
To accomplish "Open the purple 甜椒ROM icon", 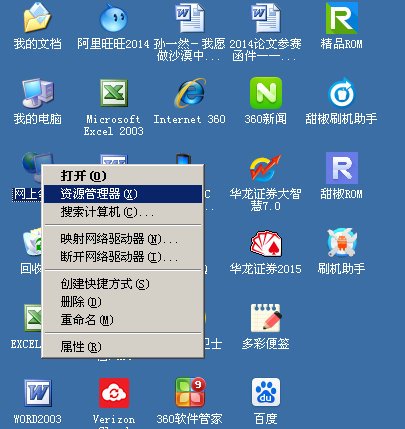I will coord(342,168).
